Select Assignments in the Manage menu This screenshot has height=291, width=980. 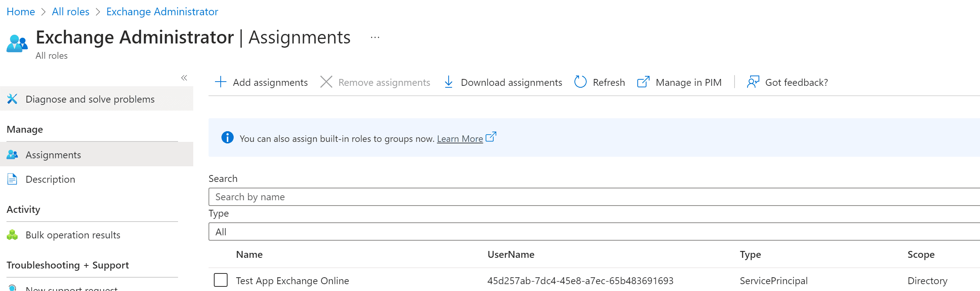pos(53,155)
